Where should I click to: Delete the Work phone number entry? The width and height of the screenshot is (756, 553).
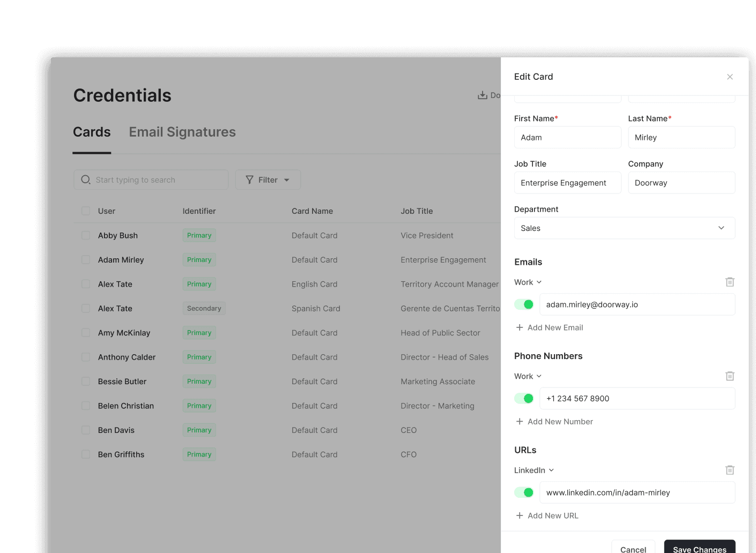730,376
